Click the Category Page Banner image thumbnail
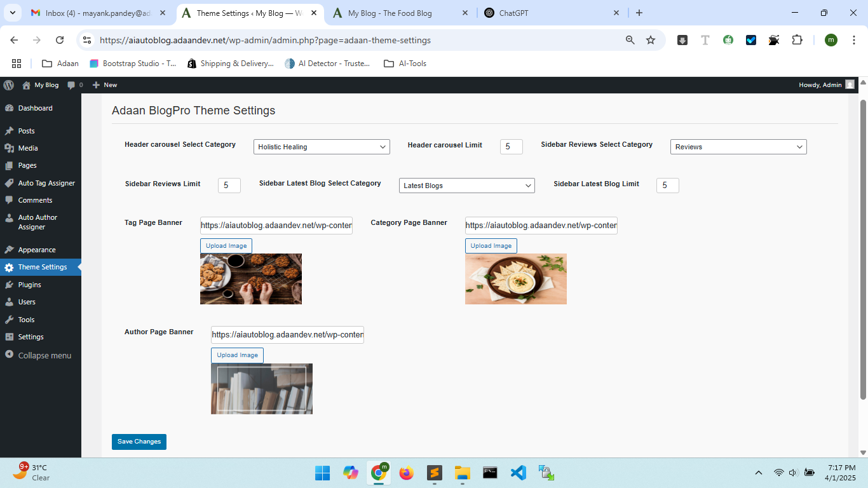 click(515, 278)
